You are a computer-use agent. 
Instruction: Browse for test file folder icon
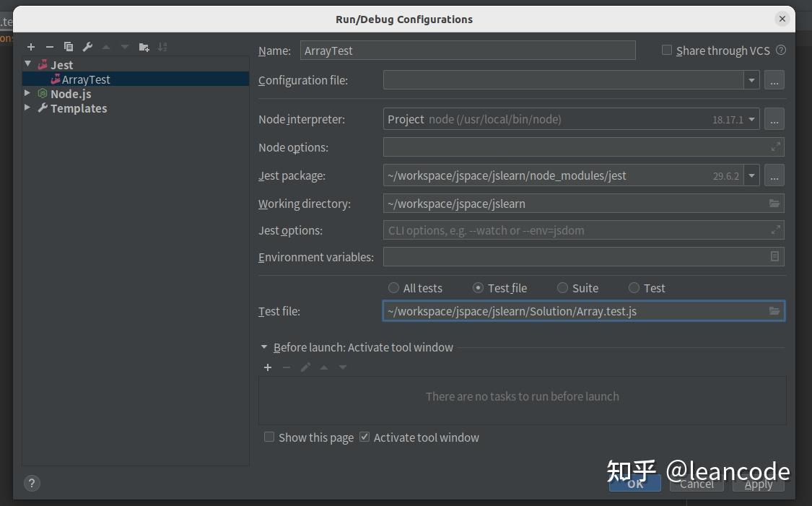coord(774,311)
